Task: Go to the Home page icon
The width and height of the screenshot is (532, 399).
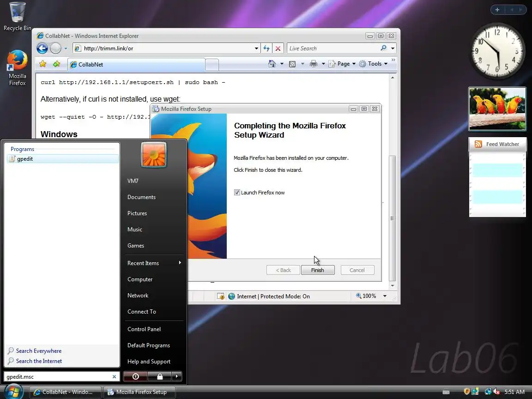Action: [272, 64]
